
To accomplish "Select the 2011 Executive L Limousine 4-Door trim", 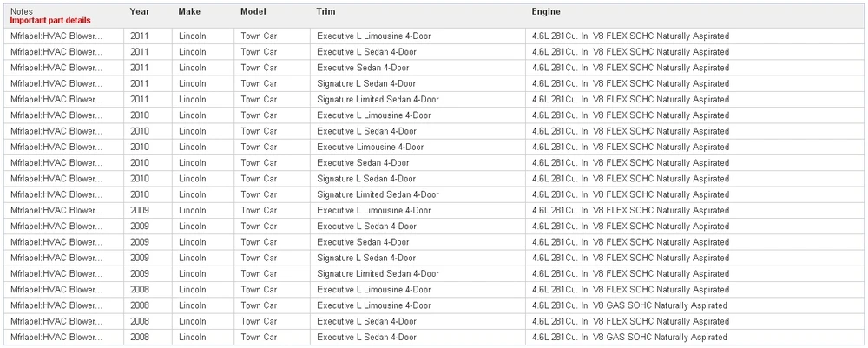I will coord(373,36).
